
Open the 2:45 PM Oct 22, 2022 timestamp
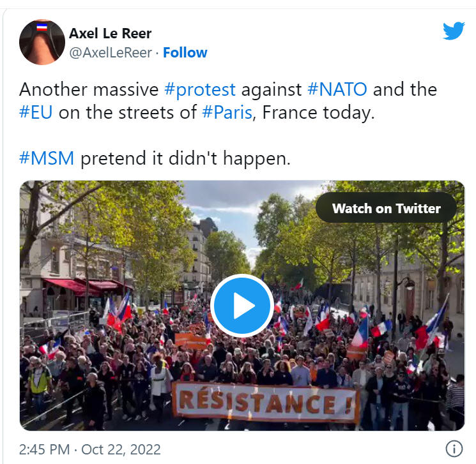90,449
